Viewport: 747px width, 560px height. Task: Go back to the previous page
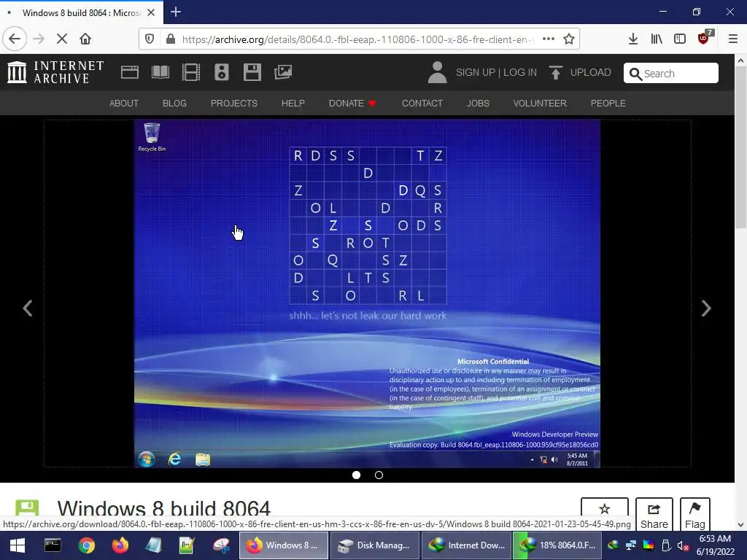click(15, 39)
